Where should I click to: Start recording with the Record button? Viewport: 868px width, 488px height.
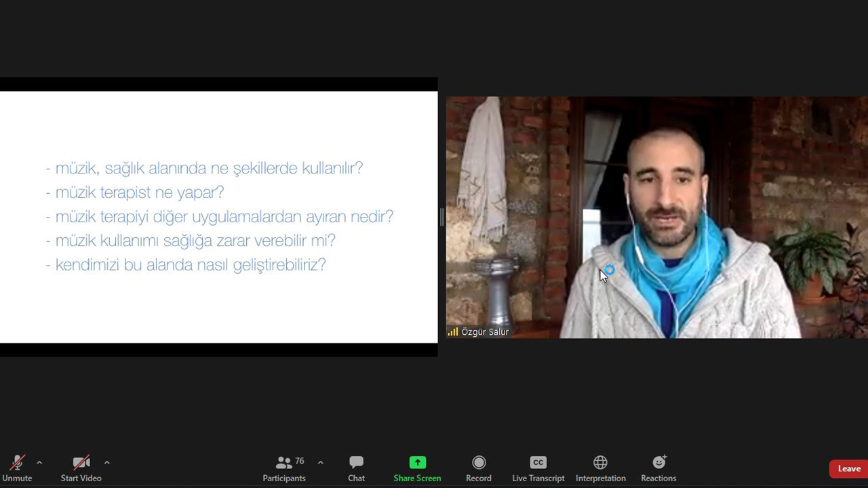[x=479, y=468]
